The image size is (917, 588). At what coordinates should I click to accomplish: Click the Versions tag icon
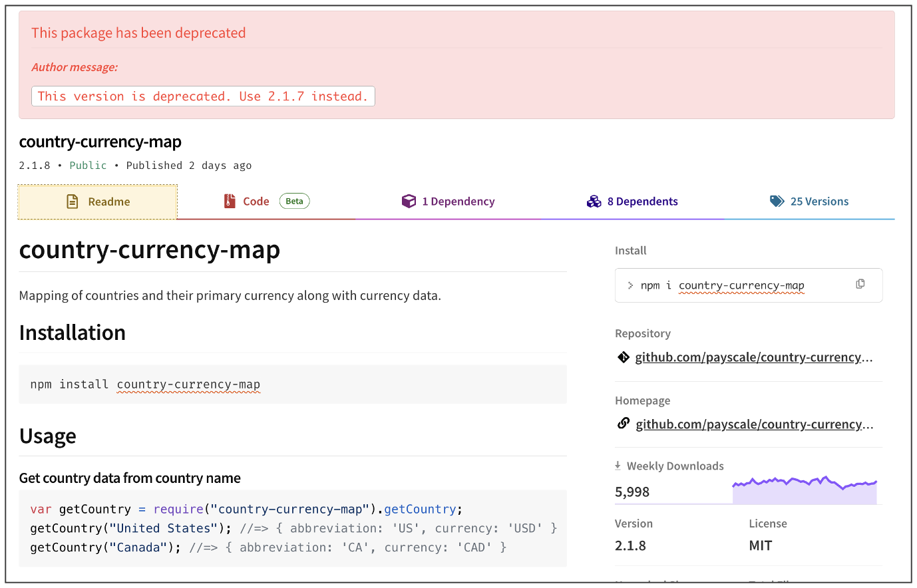click(x=777, y=201)
